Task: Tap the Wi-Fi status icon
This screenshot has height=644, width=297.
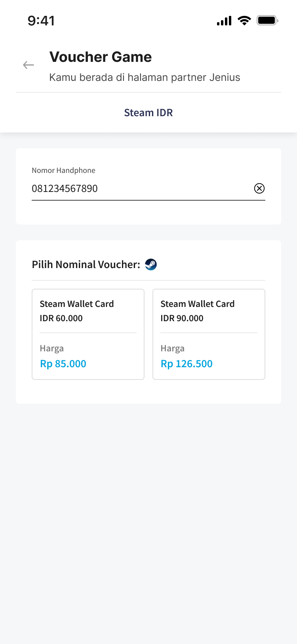Action: point(244,21)
